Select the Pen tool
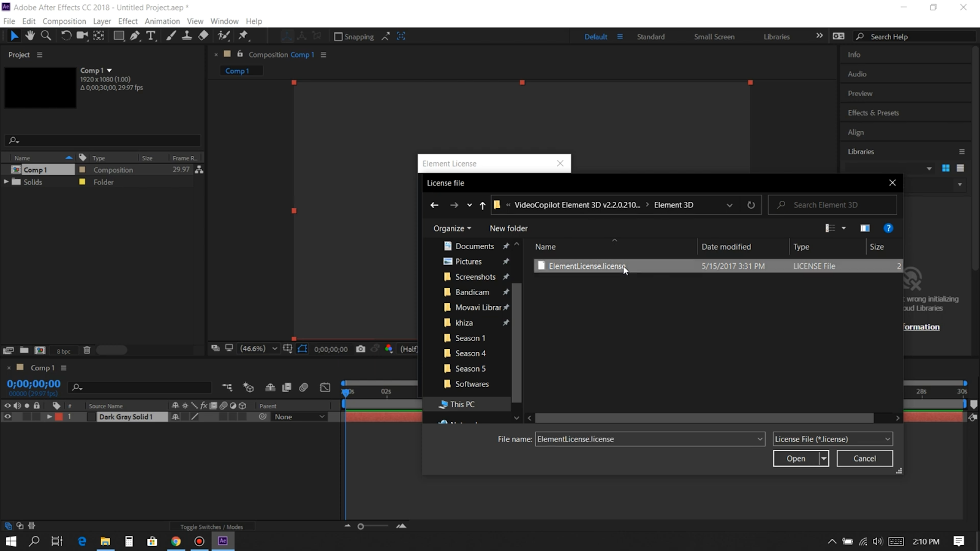The height and width of the screenshot is (551, 980). tap(135, 36)
